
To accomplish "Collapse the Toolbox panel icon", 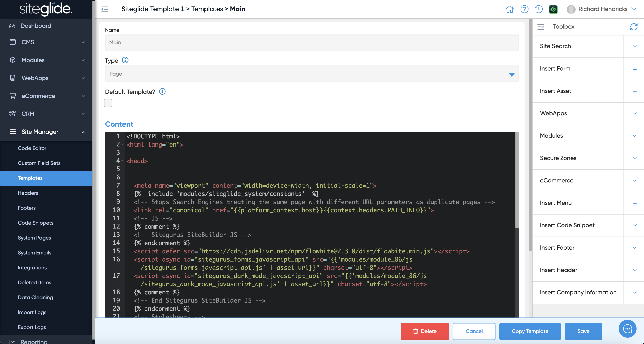I will click(541, 27).
